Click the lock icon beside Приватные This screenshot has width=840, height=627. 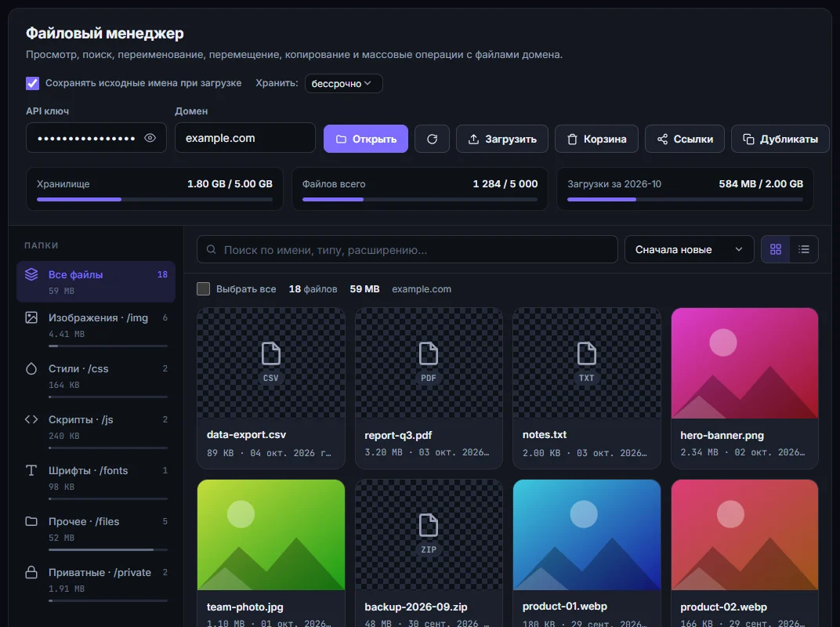point(31,572)
